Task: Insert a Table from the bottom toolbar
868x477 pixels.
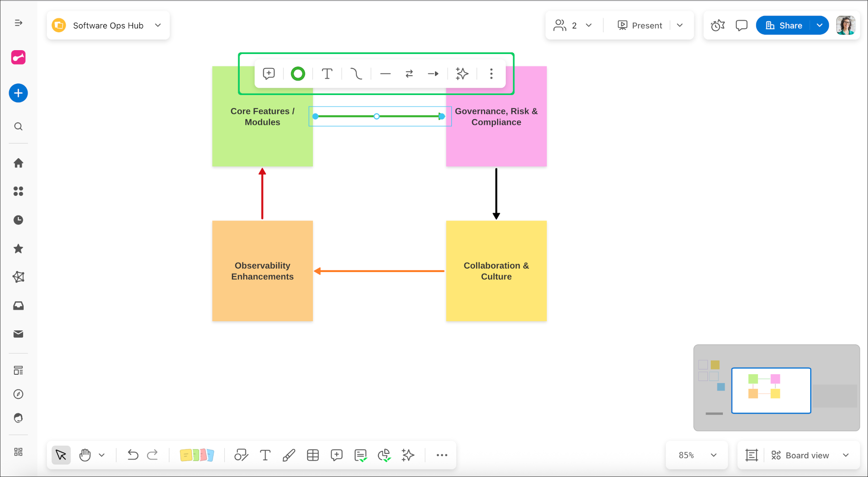Action: (x=313, y=455)
